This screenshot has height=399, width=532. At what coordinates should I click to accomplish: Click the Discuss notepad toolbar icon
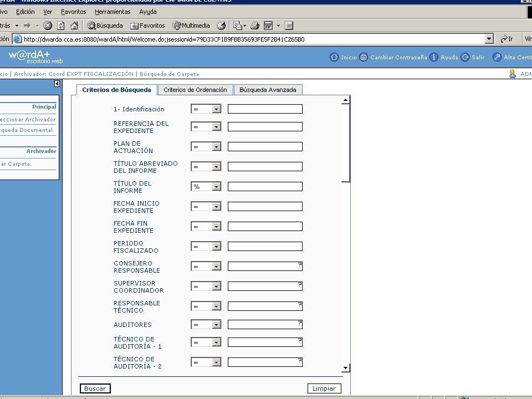[x=289, y=25]
